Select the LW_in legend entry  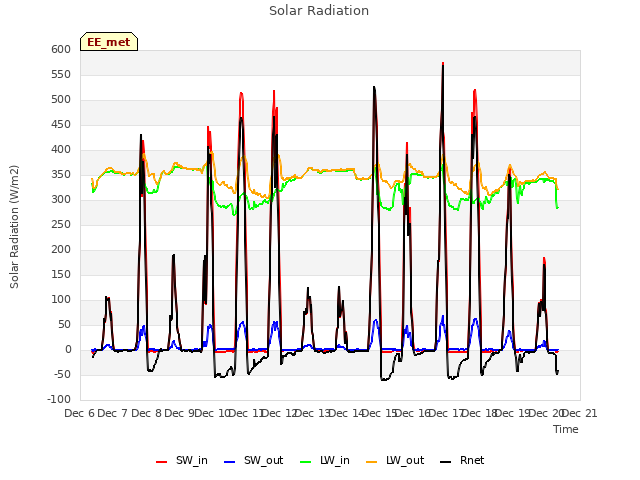pyautogui.click(x=325, y=460)
